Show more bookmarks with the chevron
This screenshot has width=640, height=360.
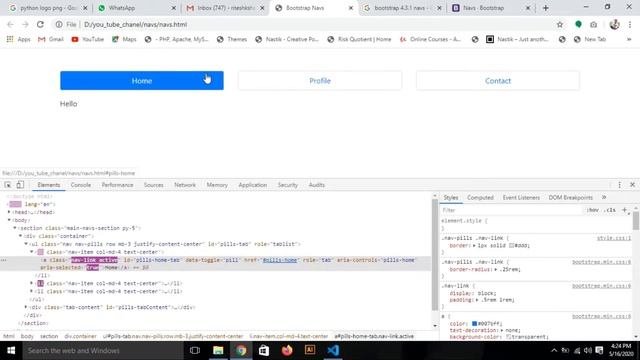pyautogui.click(x=629, y=39)
